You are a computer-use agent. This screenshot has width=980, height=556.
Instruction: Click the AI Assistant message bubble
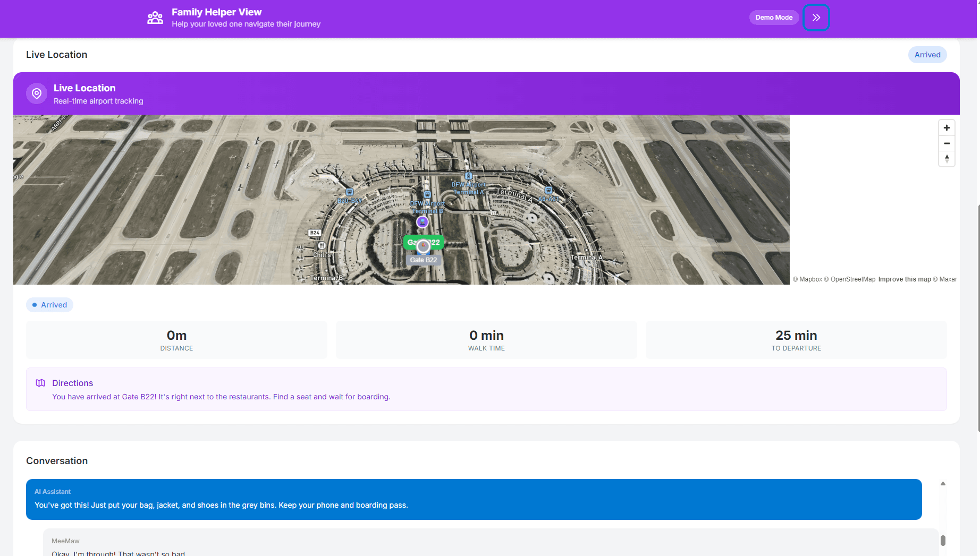tap(474, 499)
